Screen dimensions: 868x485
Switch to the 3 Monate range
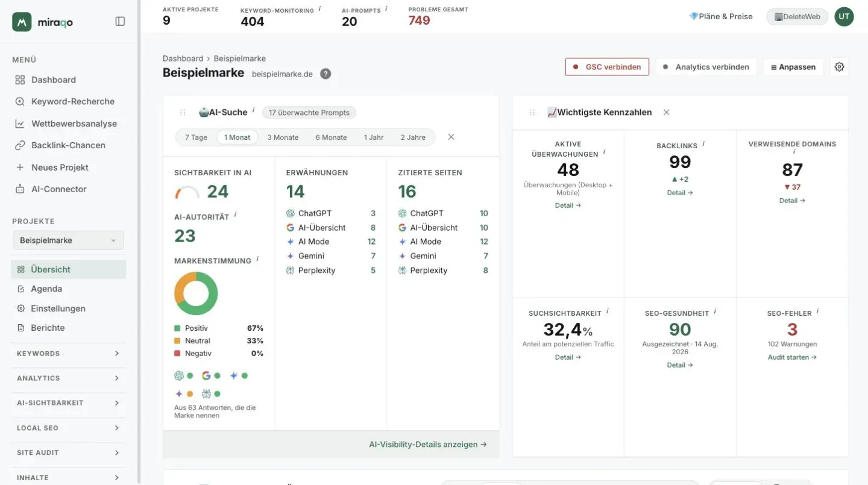283,137
